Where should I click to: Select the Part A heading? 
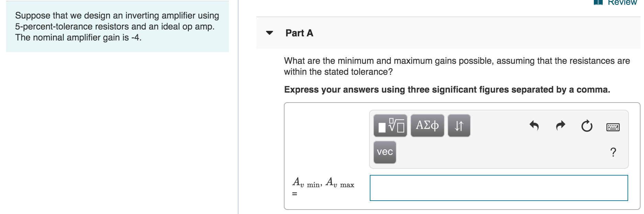coord(299,33)
